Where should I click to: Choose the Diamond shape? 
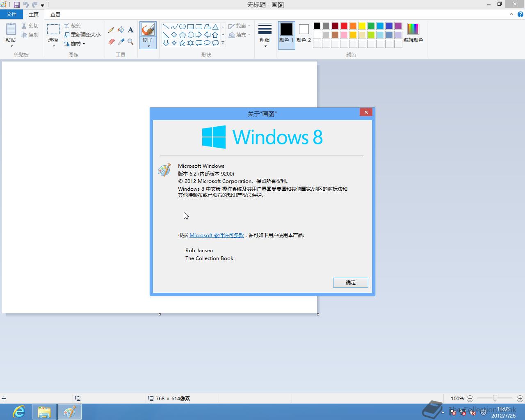click(x=174, y=35)
